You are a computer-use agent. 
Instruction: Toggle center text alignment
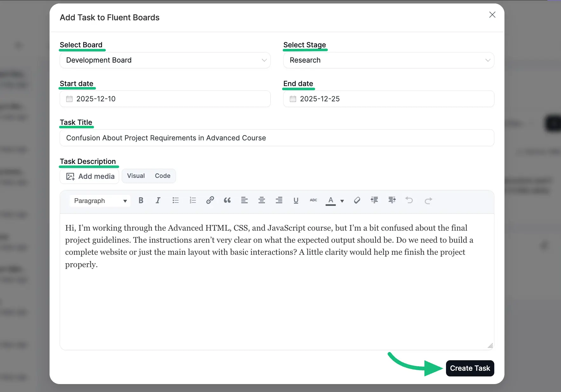(x=262, y=200)
